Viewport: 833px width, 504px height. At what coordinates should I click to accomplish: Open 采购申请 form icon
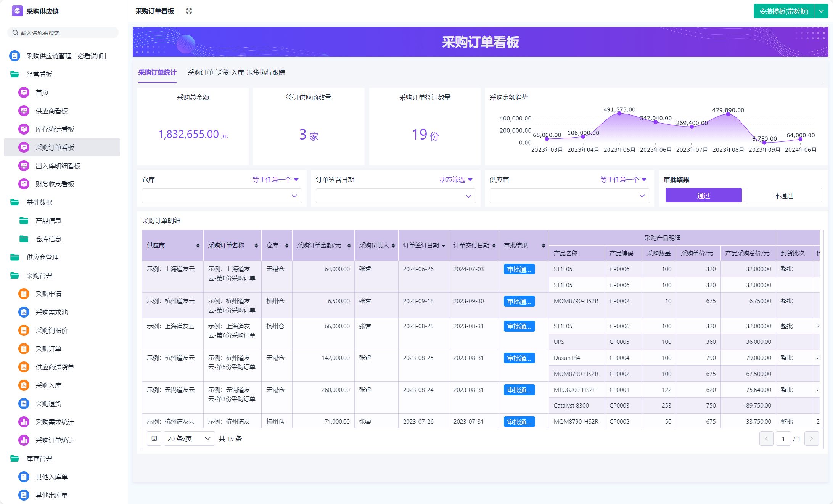24,294
